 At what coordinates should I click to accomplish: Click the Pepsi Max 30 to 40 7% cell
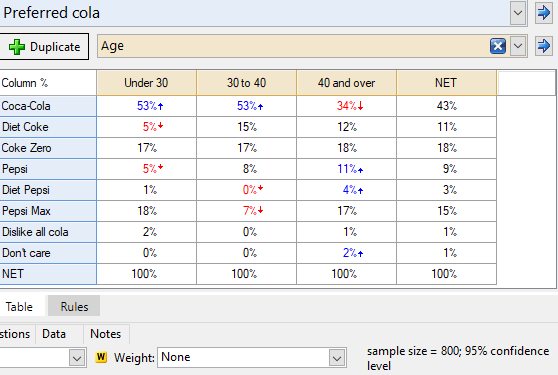246,211
